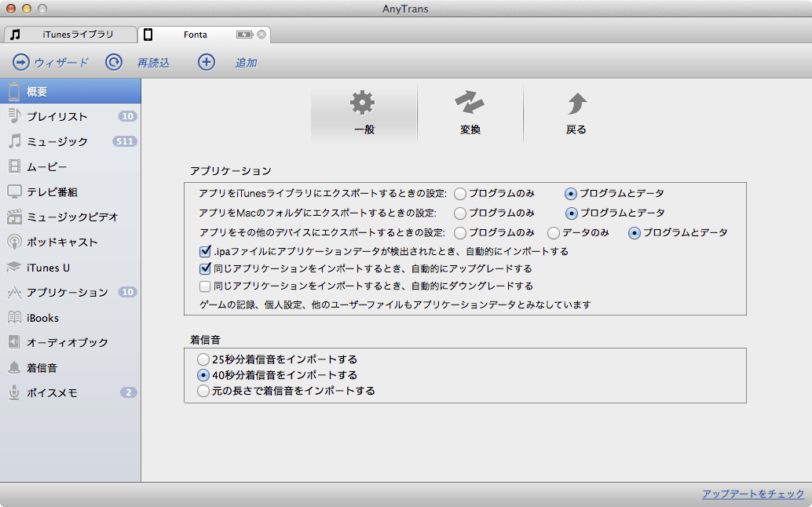Select 40秒分着信音をインポートする option
Viewport: 812px width, 507px height.
[203, 375]
